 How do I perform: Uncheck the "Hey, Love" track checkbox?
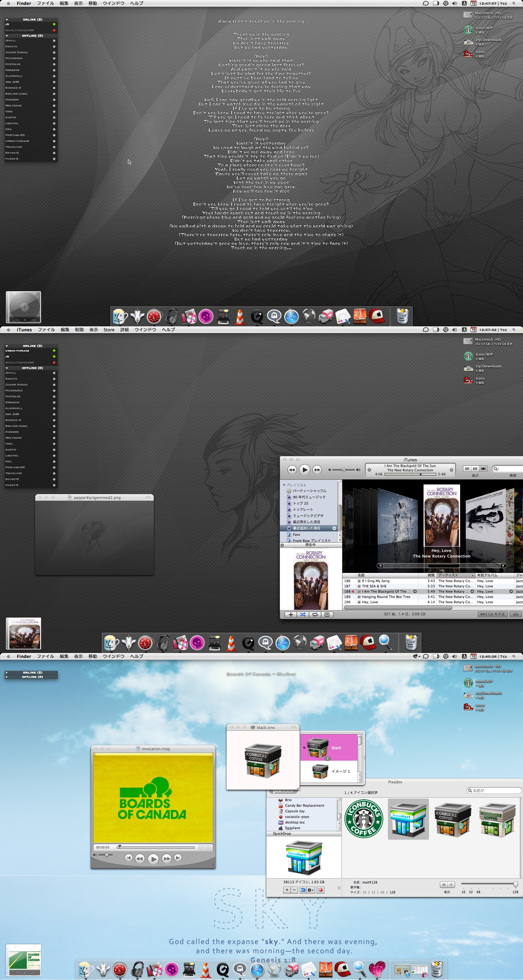point(359,602)
